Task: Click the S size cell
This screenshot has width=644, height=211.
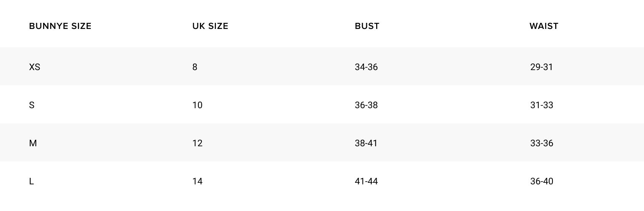Action: pyautogui.click(x=32, y=105)
